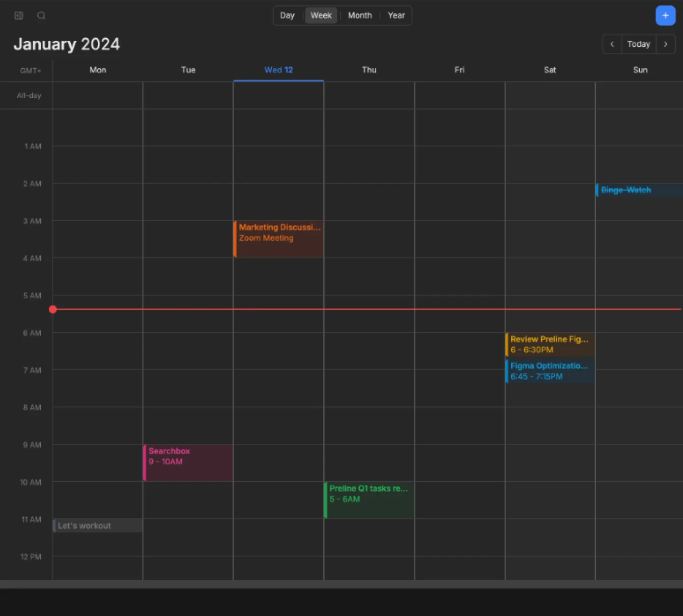Screen dimensions: 683x616
Task: Switch to Month view
Action: pos(359,15)
